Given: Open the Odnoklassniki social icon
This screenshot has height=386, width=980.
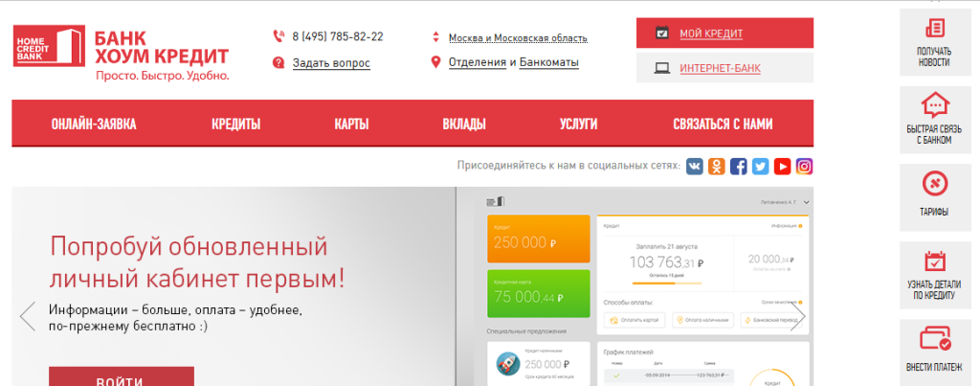Looking at the screenshot, I should pos(717,166).
